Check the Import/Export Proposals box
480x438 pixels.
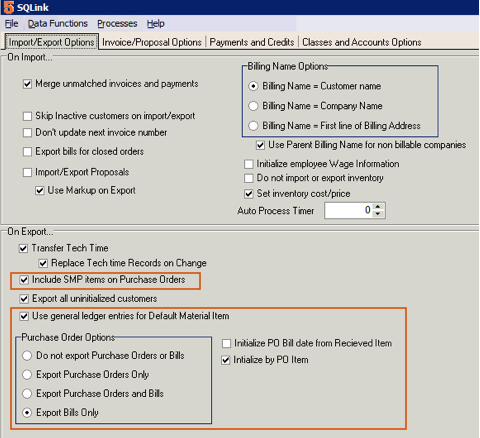(x=27, y=172)
